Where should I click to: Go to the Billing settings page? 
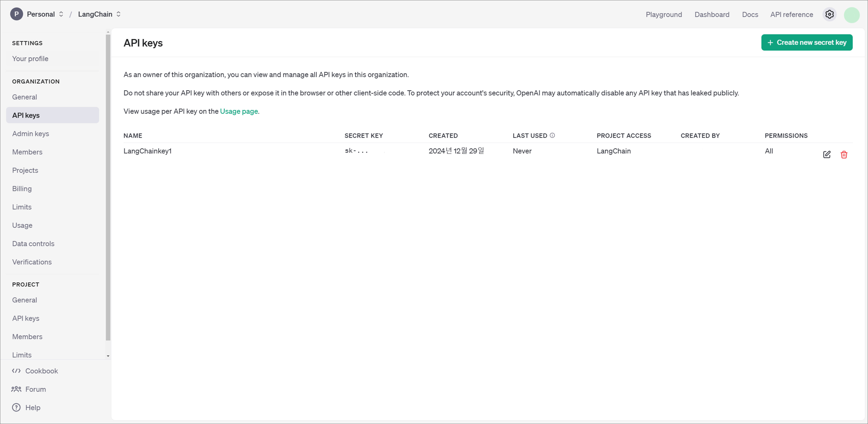click(22, 188)
